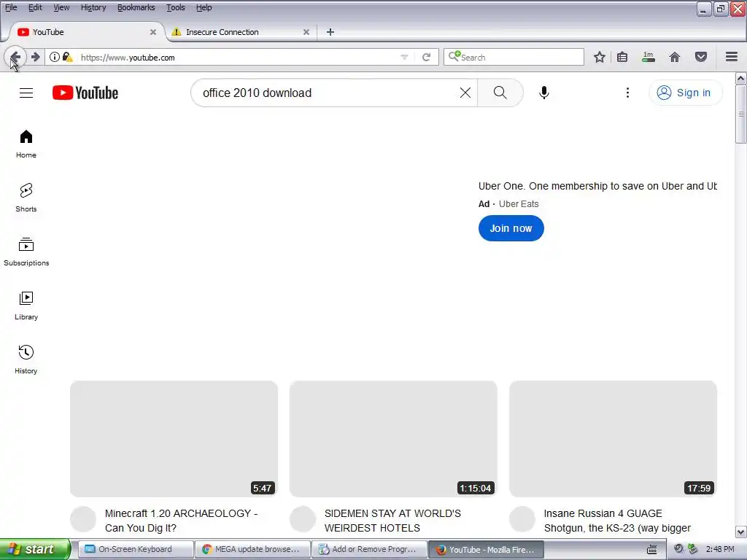Click the Sign in button
The width and height of the screenshot is (747, 560).
685,93
